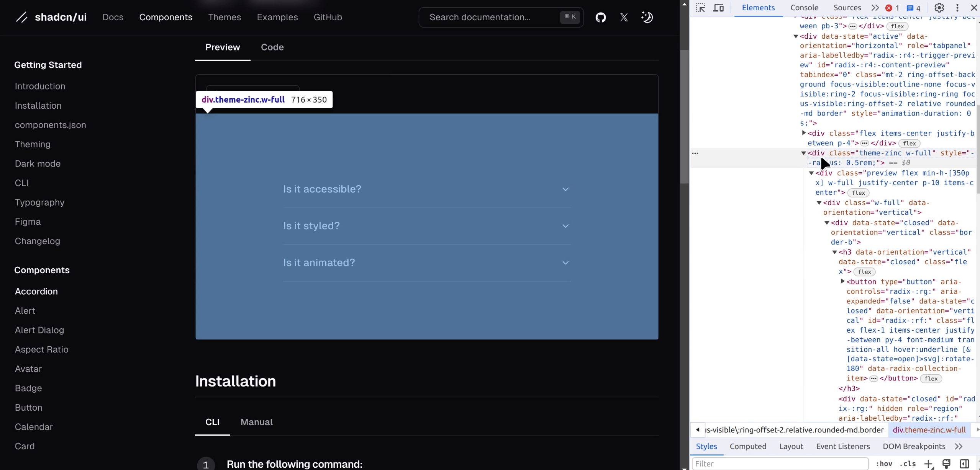Image resolution: width=980 pixels, height=470 pixels.
Task: Open the Alert Dialog sidebar link
Action: (x=39, y=330)
